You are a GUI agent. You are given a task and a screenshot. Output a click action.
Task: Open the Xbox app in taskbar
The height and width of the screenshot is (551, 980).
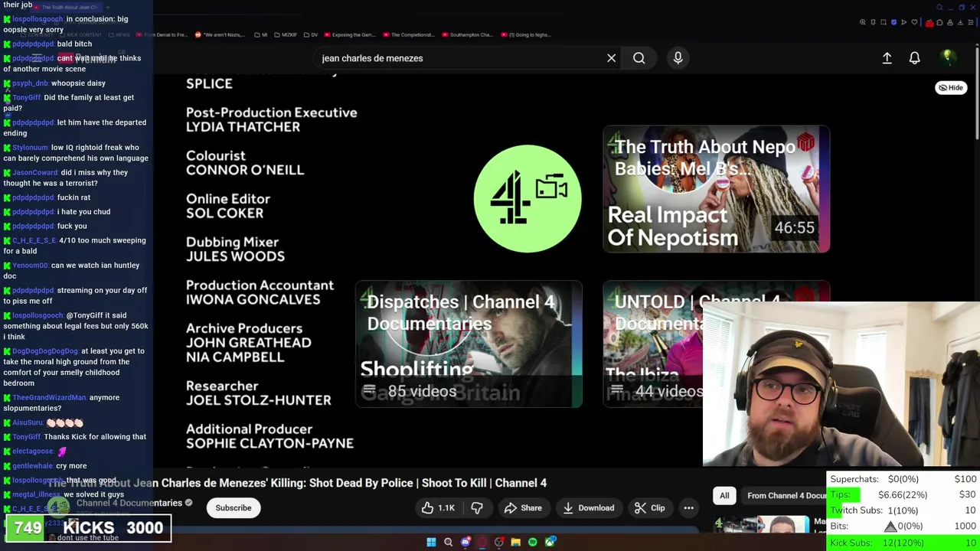point(550,542)
